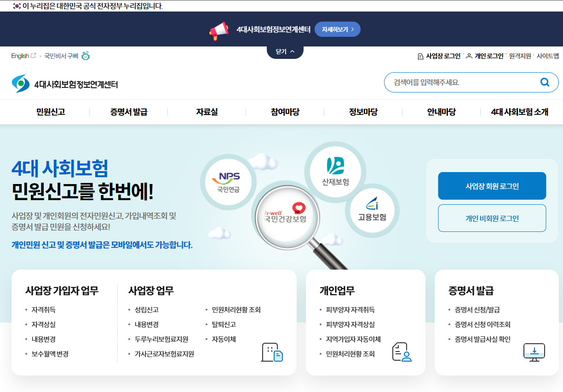Open 가사근로자보험료지원 link
This screenshot has width=563, height=392.
[164, 354]
